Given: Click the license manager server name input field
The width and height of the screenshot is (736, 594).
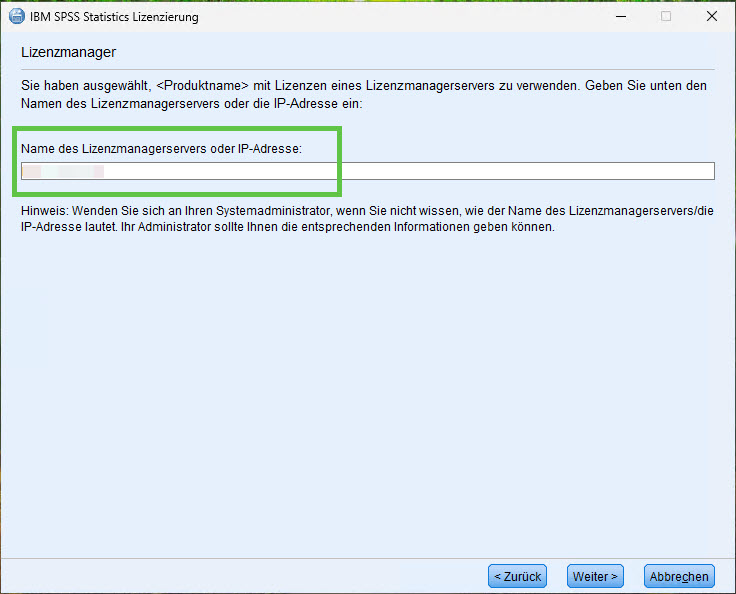Looking at the screenshot, I should 400,171.
